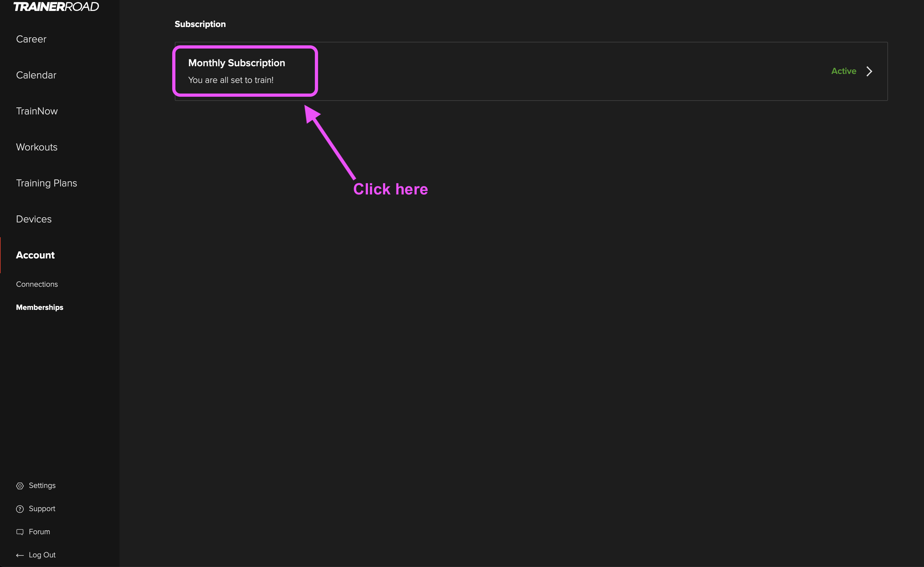Open the Monthly Subscription entry

(531, 71)
